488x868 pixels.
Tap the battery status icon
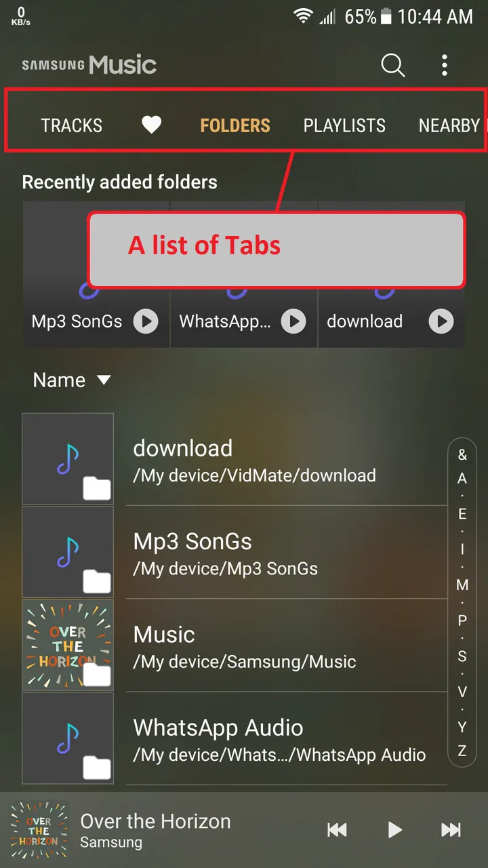[386, 16]
